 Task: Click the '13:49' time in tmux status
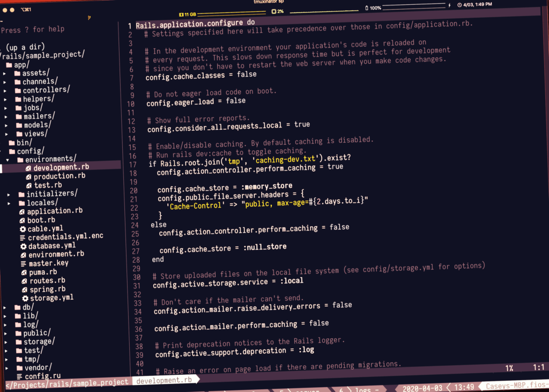[x=464, y=387]
